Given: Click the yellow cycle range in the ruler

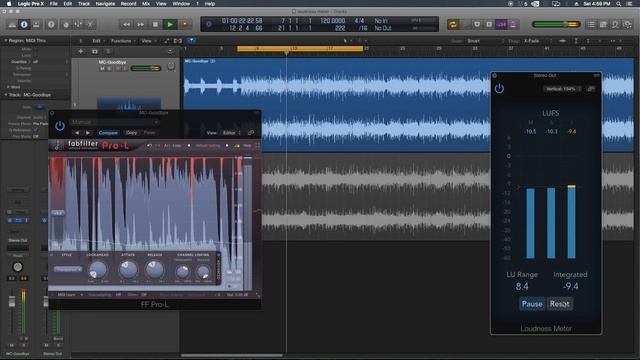Looking at the screenshot, I should click(300, 49).
